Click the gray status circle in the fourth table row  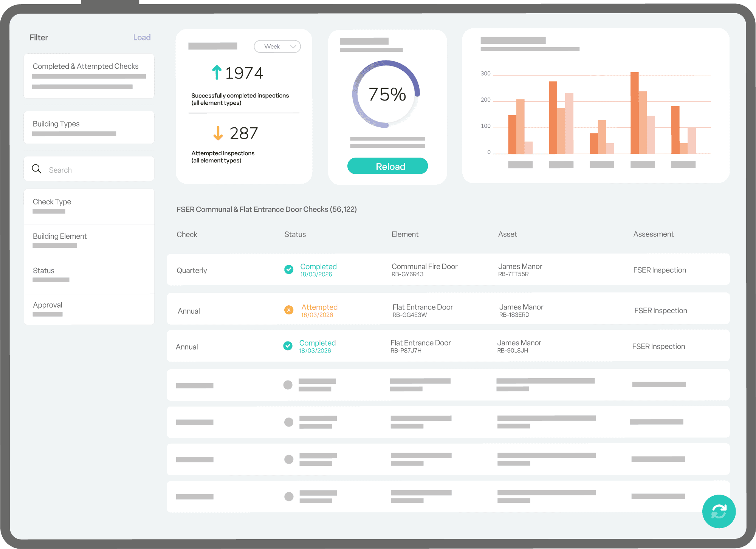[x=288, y=385]
